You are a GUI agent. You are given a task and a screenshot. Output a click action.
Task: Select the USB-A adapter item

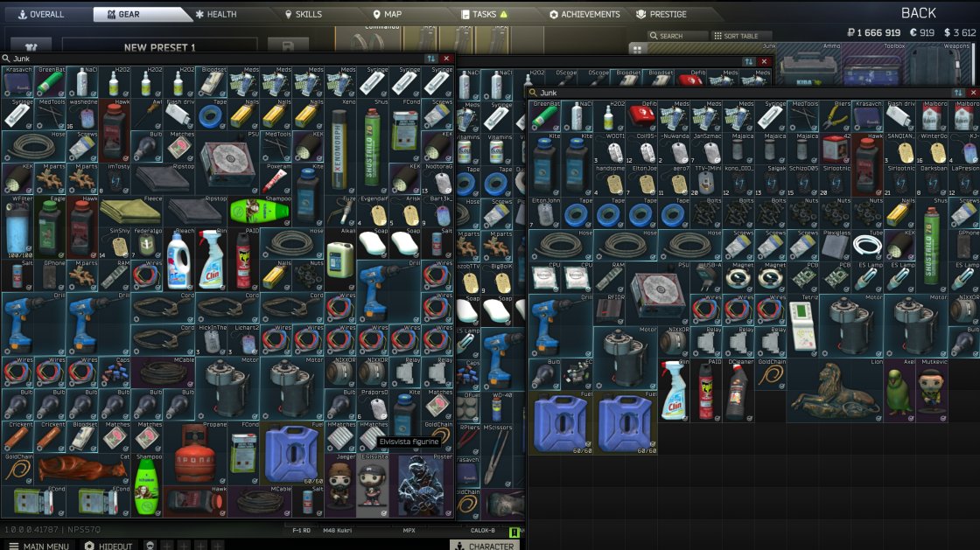[705, 277]
